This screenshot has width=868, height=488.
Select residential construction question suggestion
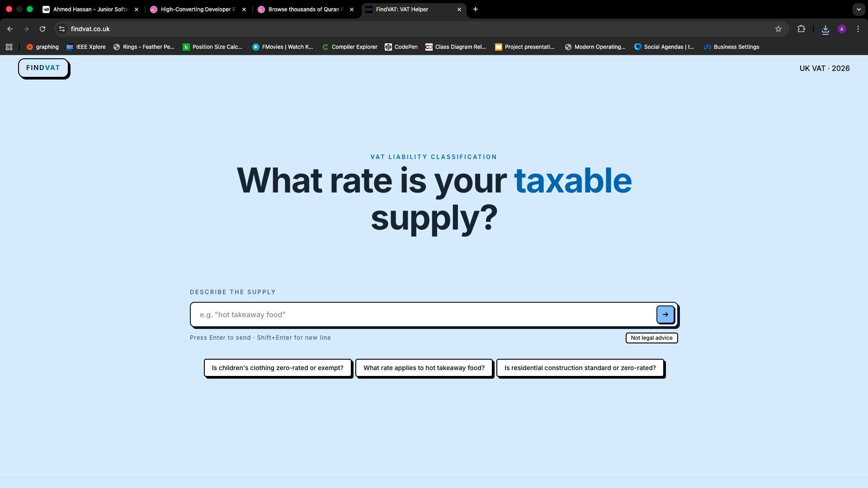click(x=580, y=368)
